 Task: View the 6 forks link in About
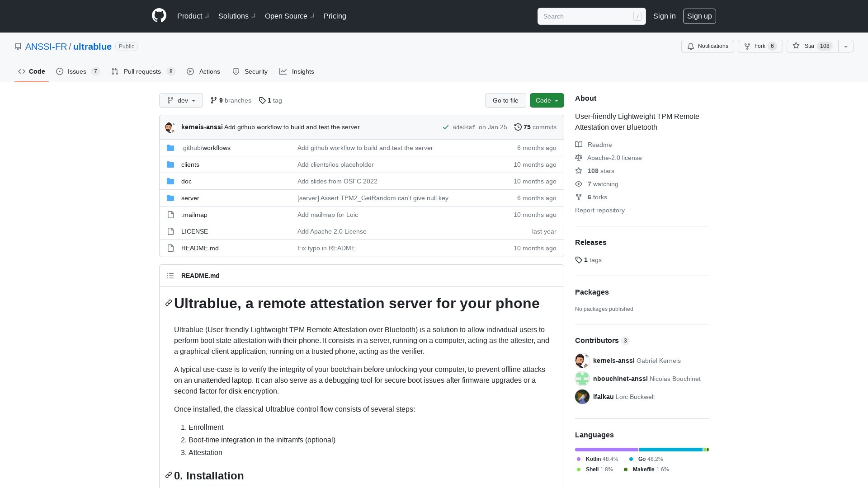591,197
